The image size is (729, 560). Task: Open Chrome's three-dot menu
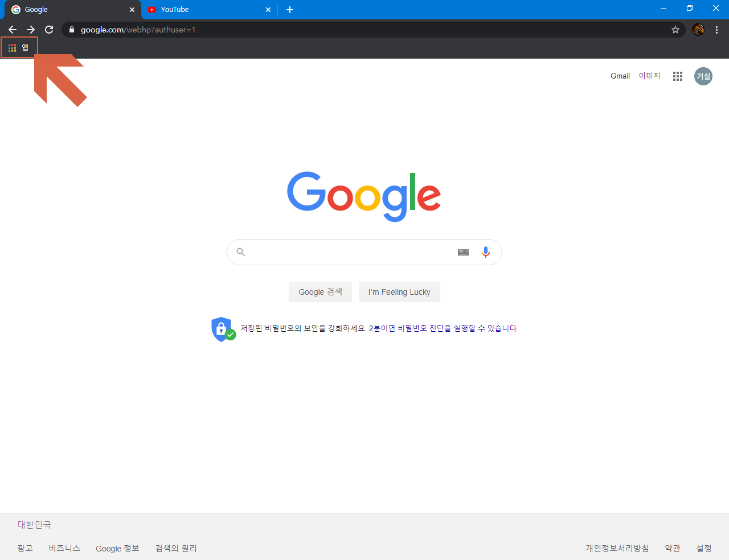click(x=716, y=30)
